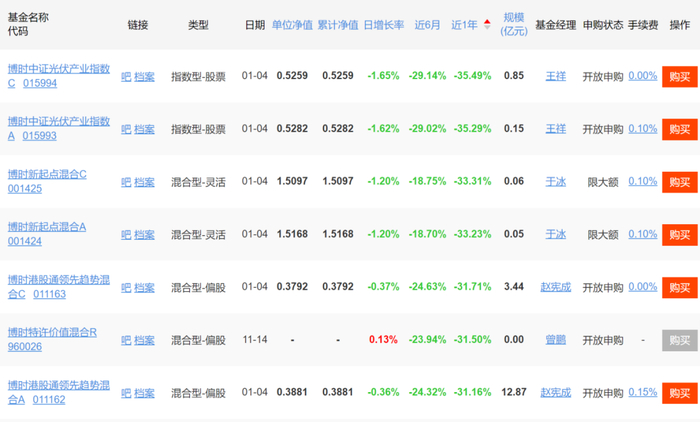
Task: Open 档案 for 博时港股通领先趋势混合C
Action: 144,287
